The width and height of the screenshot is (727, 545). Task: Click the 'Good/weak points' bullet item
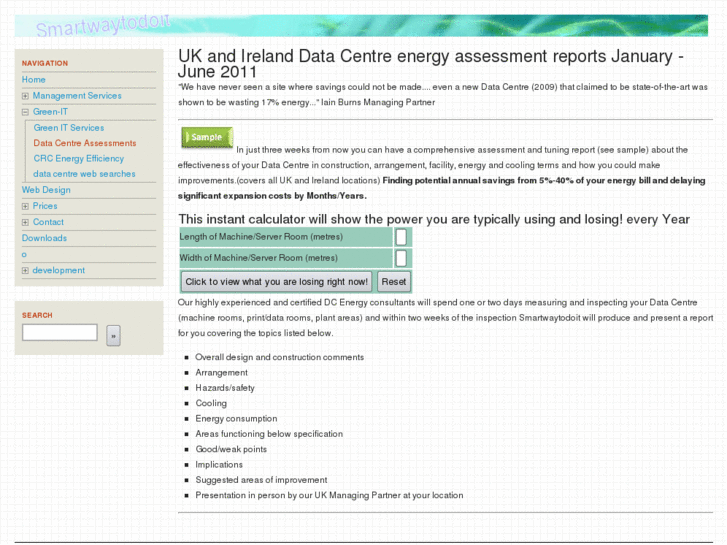pyautogui.click(x=231, y=449)
